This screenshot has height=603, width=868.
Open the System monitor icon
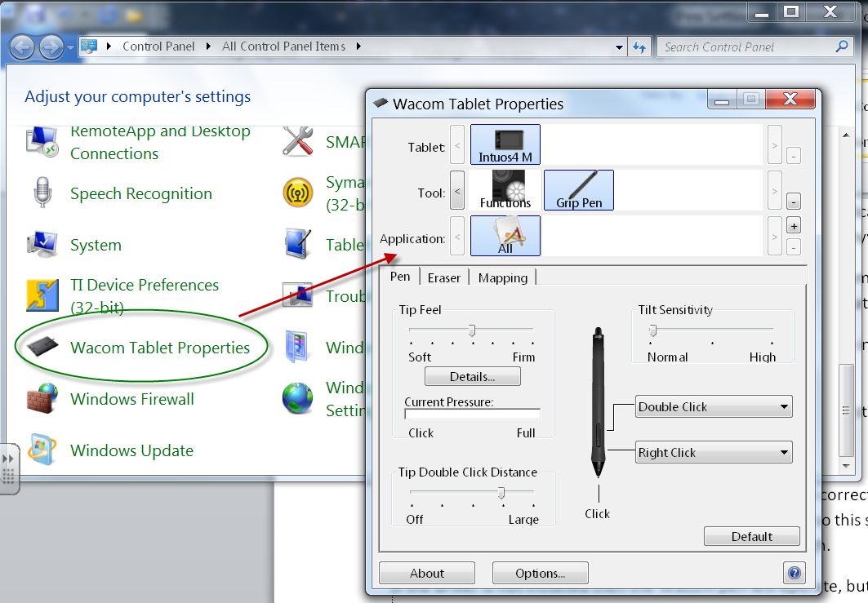pyautogui.click(x=42, y=244)
